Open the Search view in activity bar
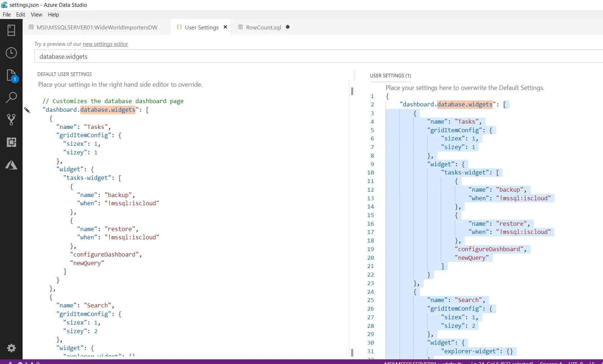The height and width of the screenshot is (364, 603). pos(11,97)
